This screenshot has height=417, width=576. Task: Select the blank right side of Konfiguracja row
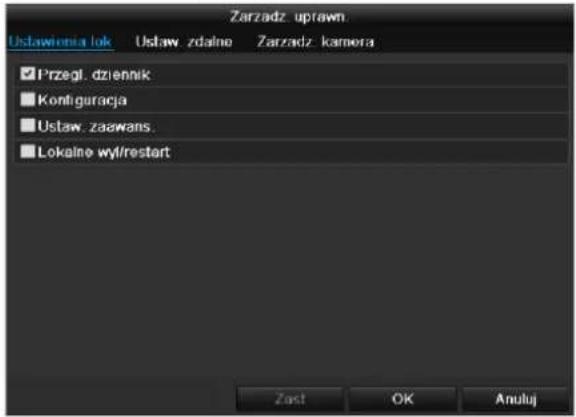coord(345,100)
